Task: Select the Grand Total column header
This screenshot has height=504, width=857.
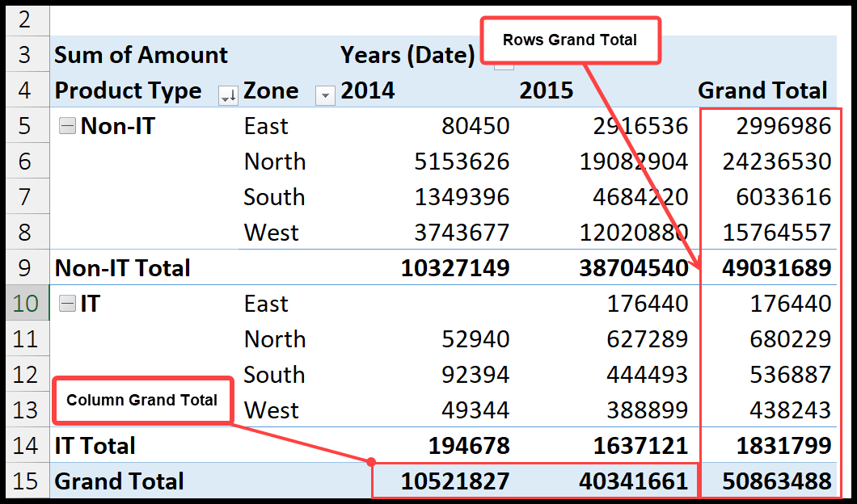Action: point(763,90)
